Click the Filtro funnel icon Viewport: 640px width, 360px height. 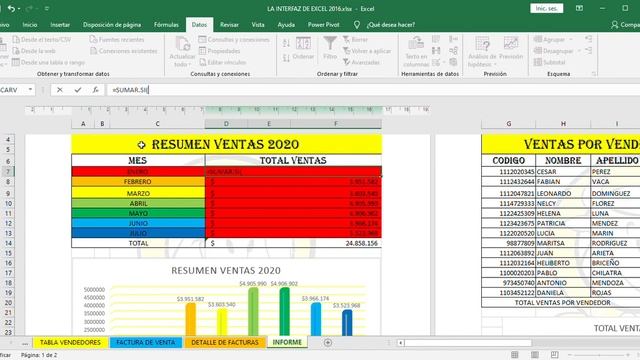click(x=330, y=43)
